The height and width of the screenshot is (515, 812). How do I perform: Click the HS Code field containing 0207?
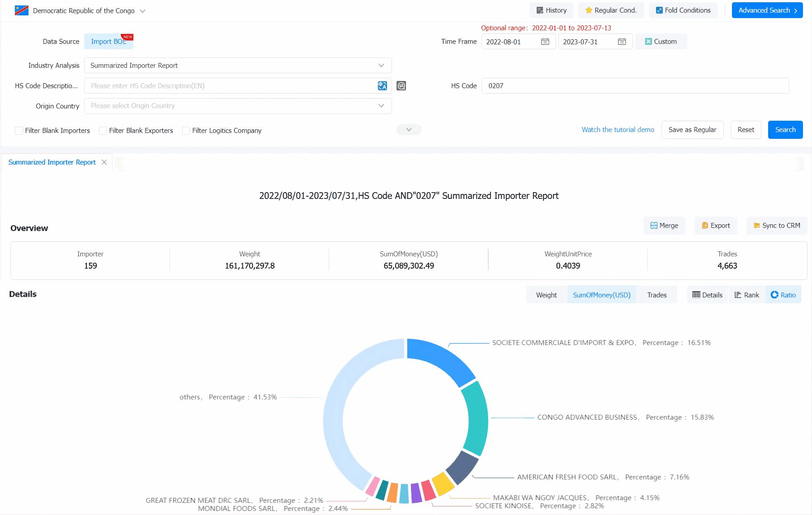click(635, 86)
